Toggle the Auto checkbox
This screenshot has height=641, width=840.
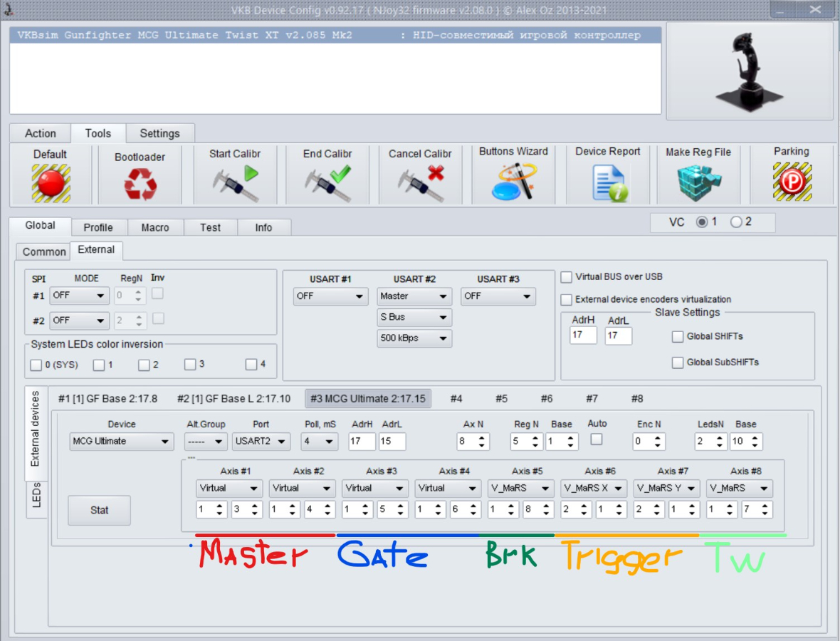click(x=597, y=439)
